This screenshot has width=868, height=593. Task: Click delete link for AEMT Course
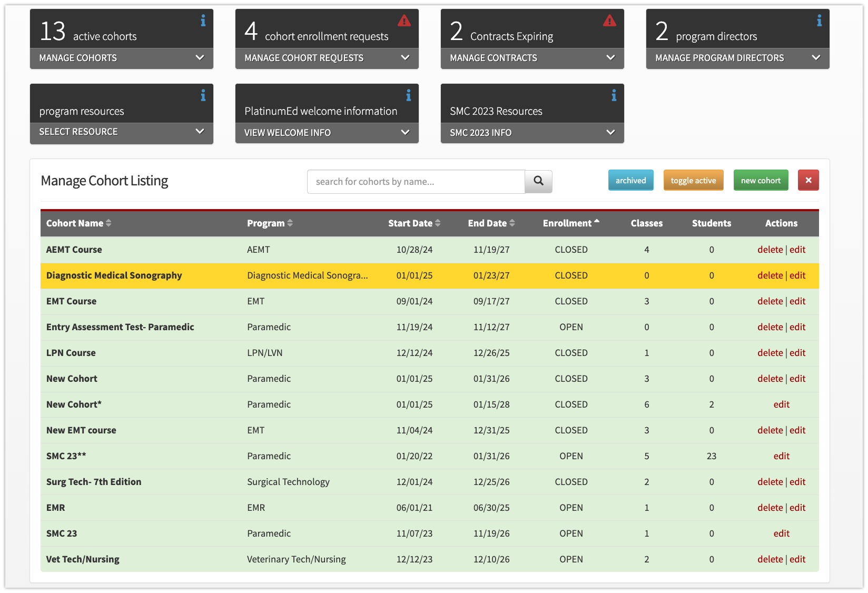click(x=770, y=250)
